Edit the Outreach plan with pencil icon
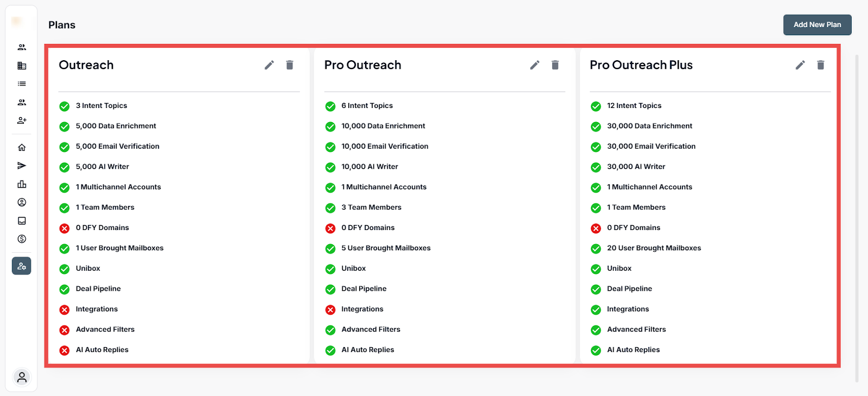The height and width of the screenshot is (396, 868). click(x=269, y=65)
